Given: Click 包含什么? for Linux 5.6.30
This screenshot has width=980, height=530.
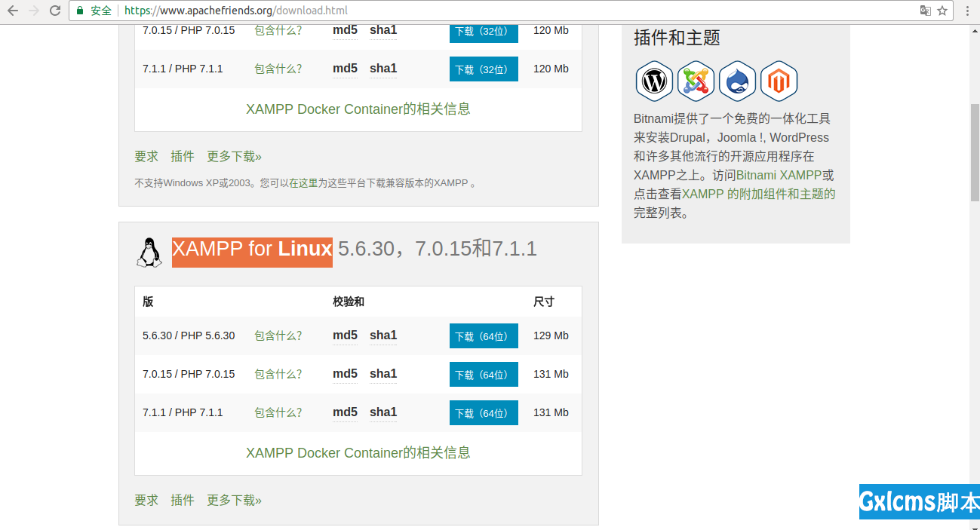Looking at the screenshot, I should [278, 335].
